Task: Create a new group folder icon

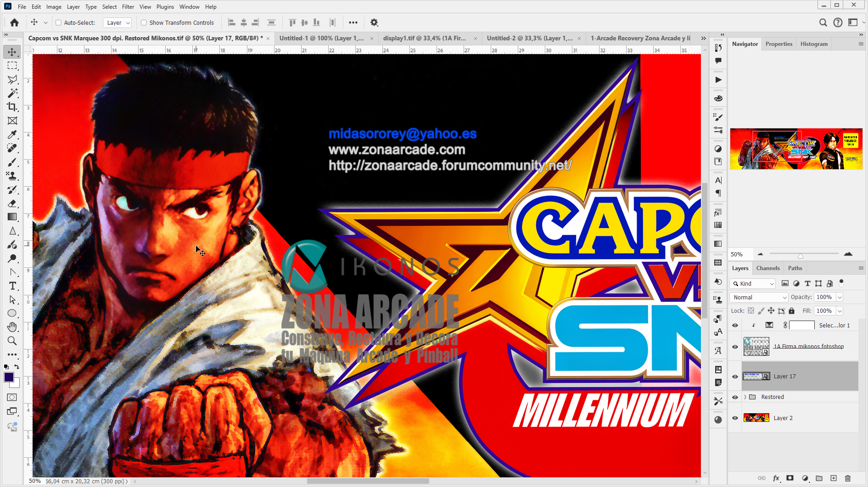Action: pyautogui.click(x=819, y=478)
